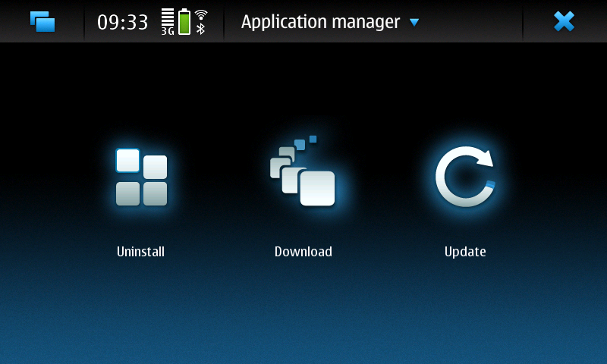Close Application manager with the X
The height and width of the screenshot is (364, 607).
click(564, 21)
